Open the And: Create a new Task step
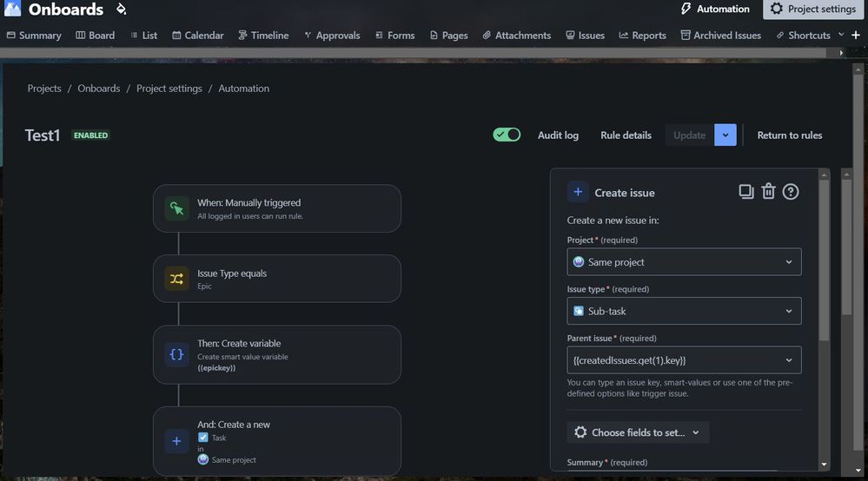This screenshot has width=868, height=481. (277, 441)
